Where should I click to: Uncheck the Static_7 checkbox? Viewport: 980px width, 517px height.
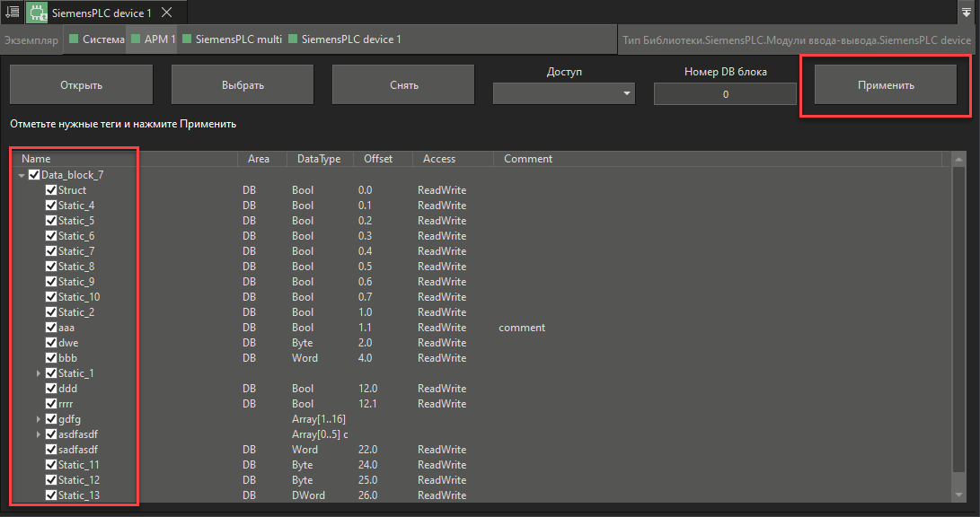tap(51, 251)
